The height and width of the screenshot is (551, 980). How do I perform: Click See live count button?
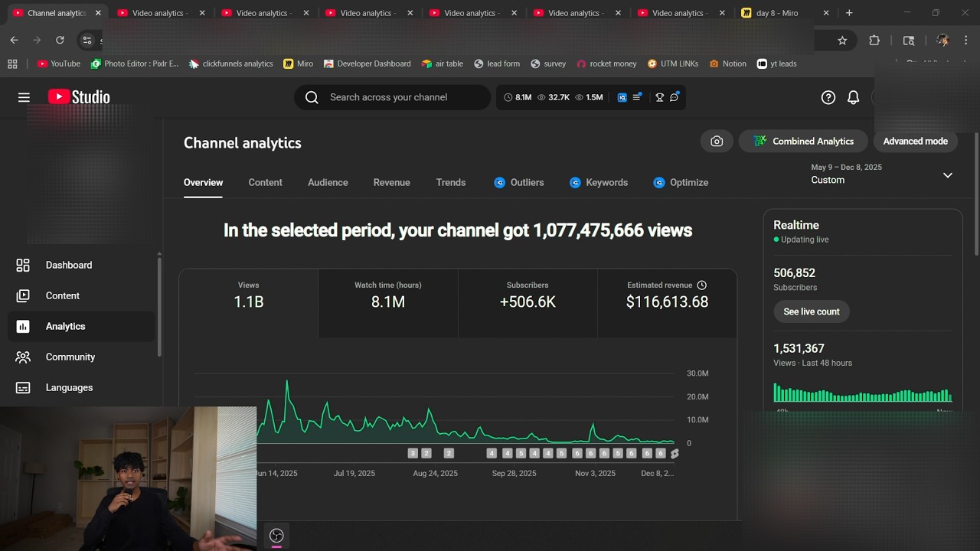(812, 311)
